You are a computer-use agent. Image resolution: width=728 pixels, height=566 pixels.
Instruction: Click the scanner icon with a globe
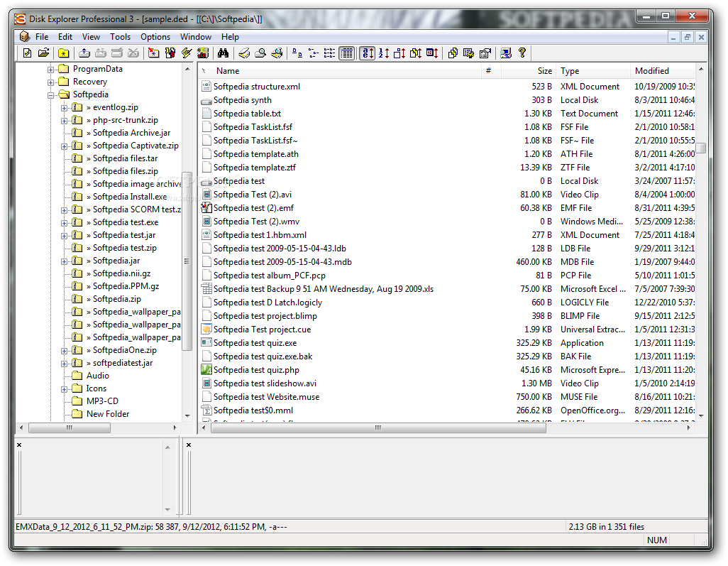(x=277, y=53)
